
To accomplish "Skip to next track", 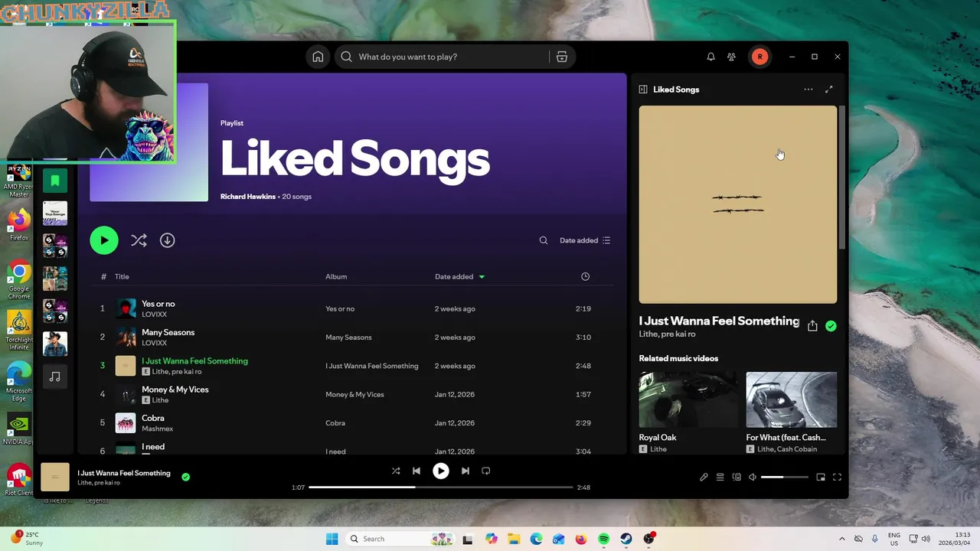I will (465, 471).
